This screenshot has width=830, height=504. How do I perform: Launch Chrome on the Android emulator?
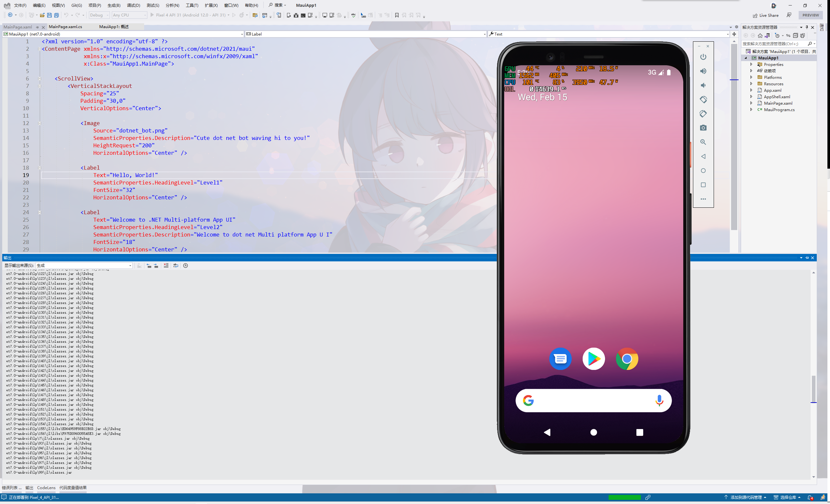(x=627, y=359)
